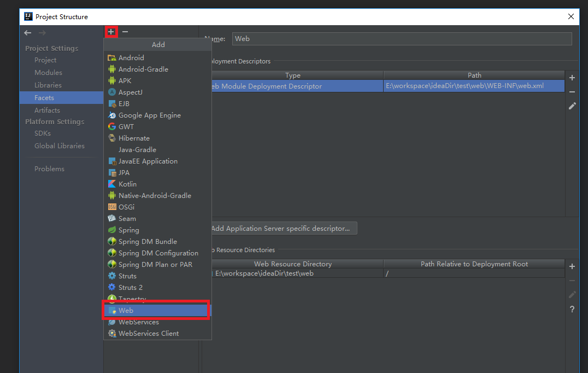Select JavaEE Application facet
This screenshot has width=588, height=373.
point(157,161)
